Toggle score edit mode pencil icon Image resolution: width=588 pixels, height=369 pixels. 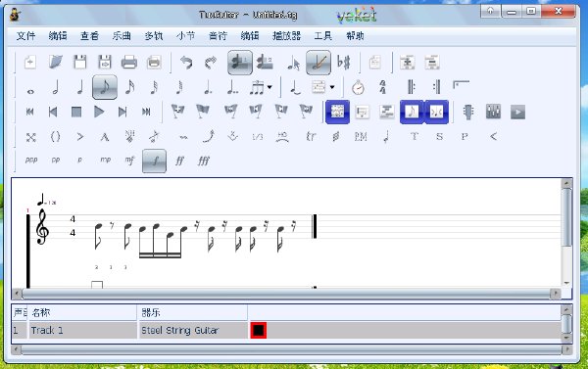point(318,63)
